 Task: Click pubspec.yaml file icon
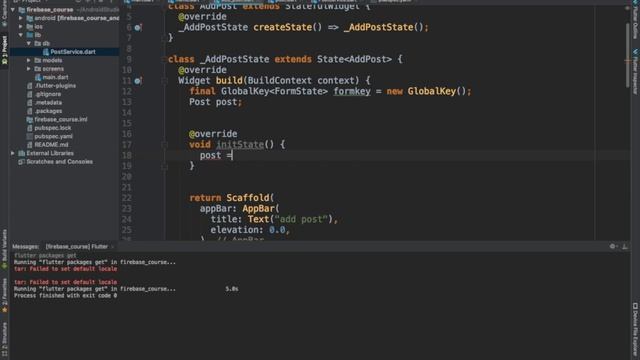29,136
